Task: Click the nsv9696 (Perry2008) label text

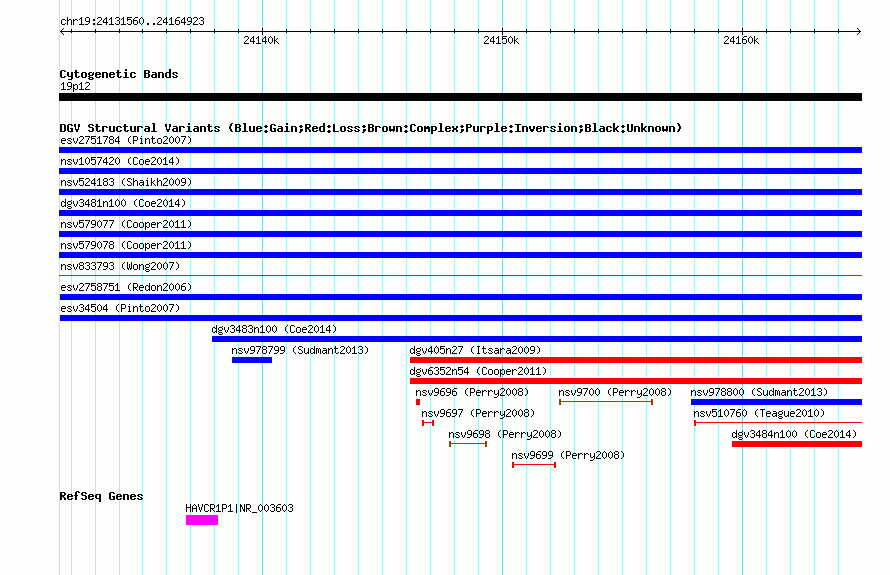Action: 472,392
